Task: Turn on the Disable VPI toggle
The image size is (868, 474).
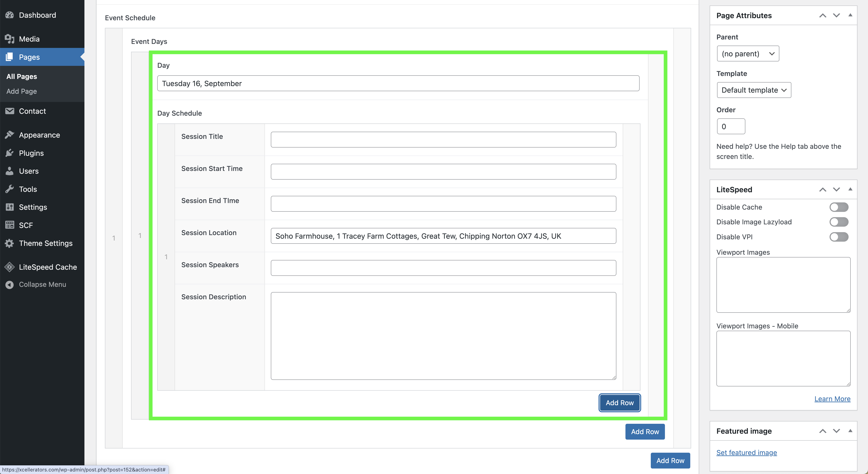Action: tap(839, 237)
